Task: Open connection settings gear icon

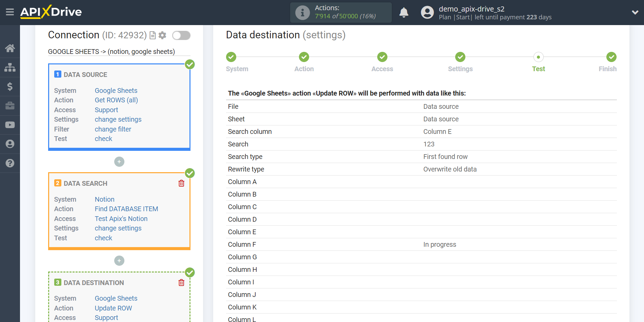Action: click(162, 35)
